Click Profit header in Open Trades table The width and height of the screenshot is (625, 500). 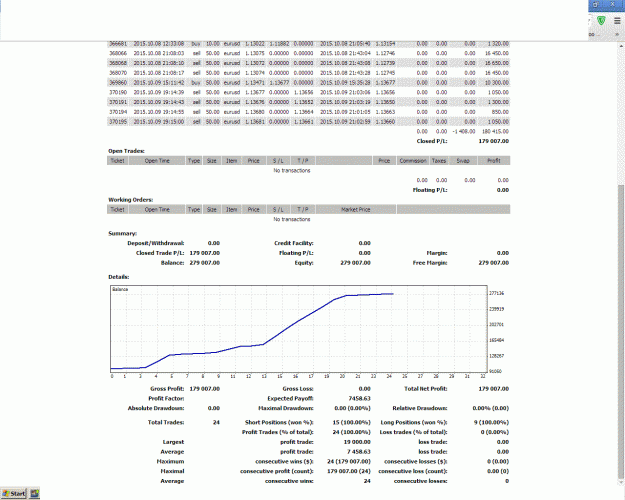pos(493,161)
